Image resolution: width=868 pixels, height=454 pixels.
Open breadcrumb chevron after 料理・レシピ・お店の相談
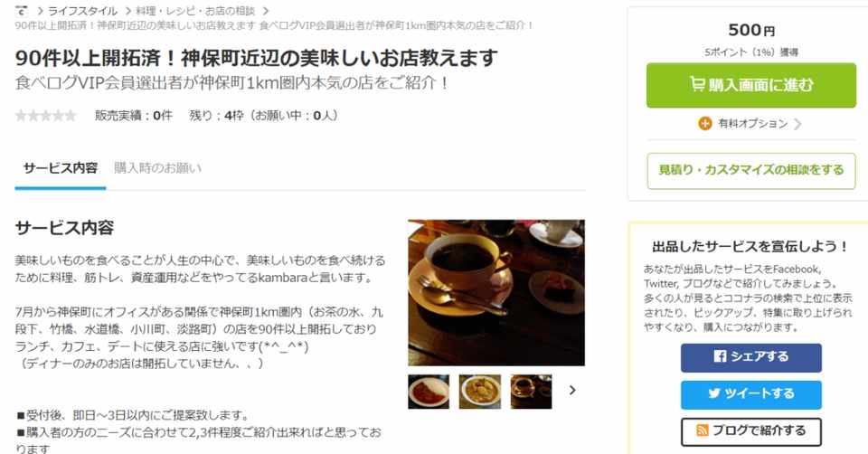pyautogui.click(x=266, y=11)
